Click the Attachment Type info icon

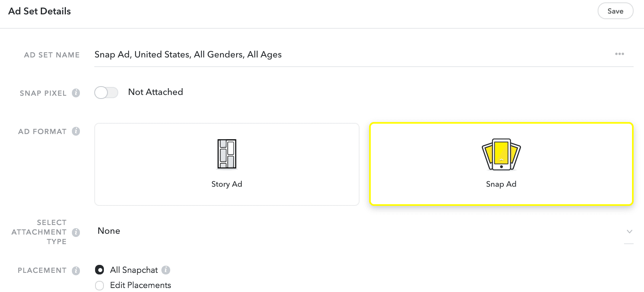click(76, 232)
